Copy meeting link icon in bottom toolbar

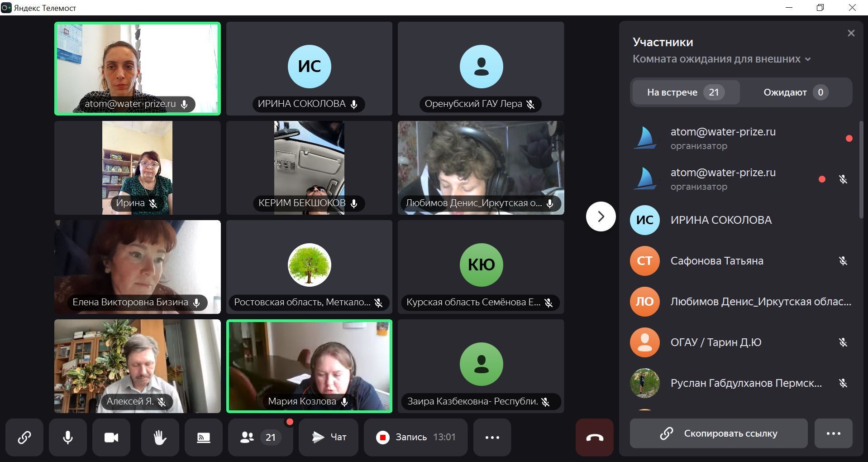[24, 437]
